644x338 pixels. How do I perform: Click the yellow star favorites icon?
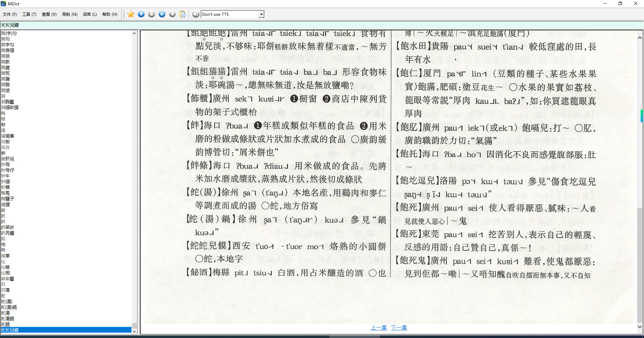(x=131, y=14)
